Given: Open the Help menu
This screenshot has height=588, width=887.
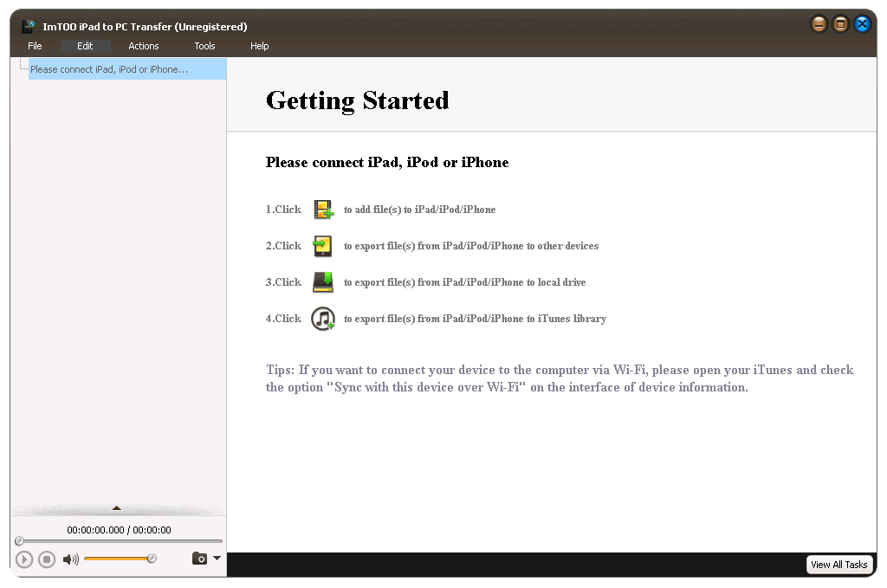Looking at the screenshot, I should click(x=259, y=46).
